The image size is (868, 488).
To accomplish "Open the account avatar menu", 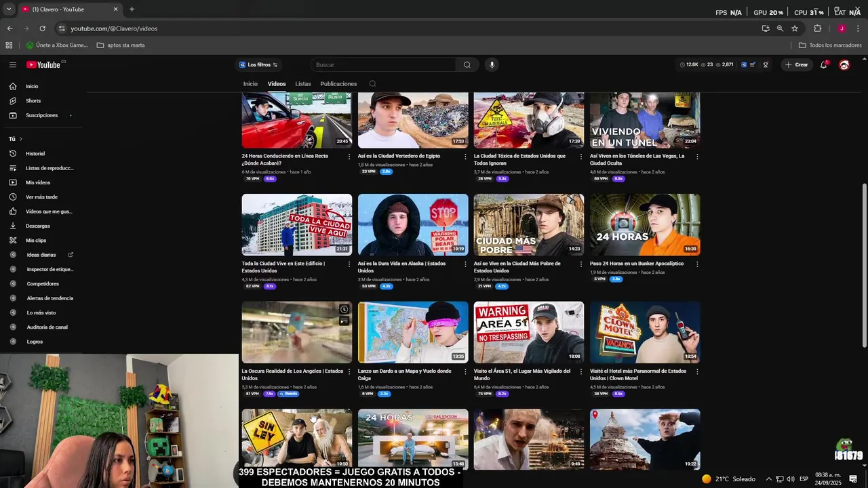I will click(844, 64).
